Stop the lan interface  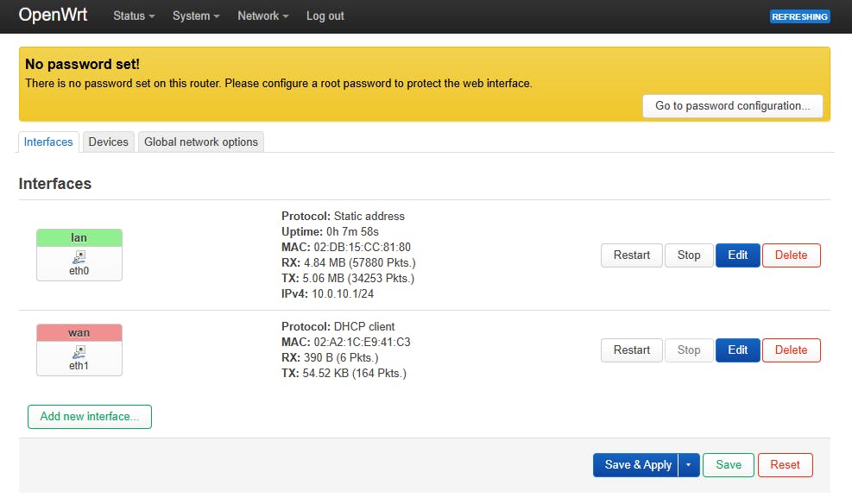point(689,255)
